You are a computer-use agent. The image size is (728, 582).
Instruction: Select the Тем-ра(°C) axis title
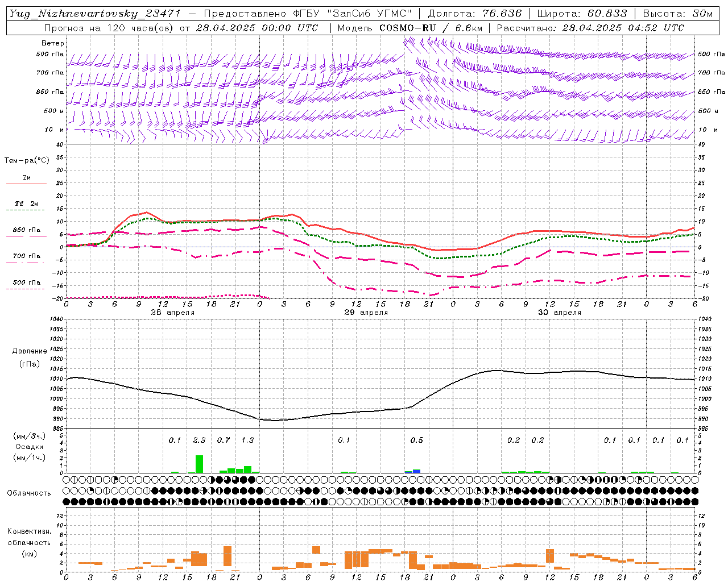27,161
